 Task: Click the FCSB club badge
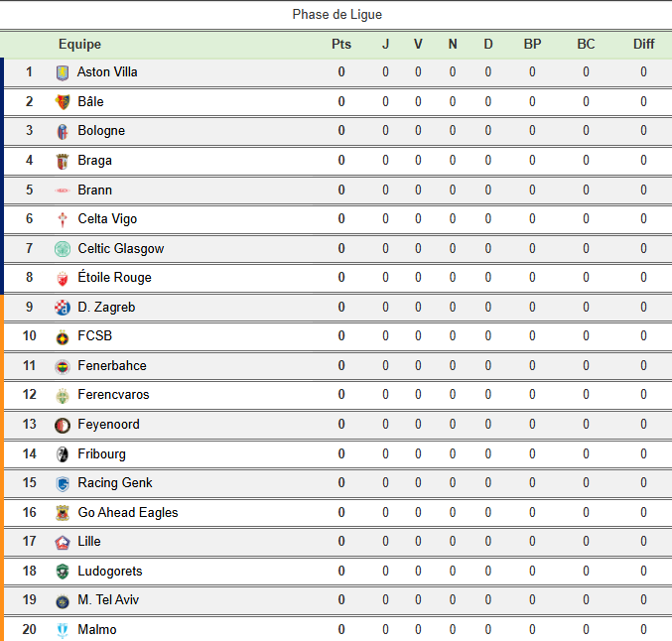(63, 336)
